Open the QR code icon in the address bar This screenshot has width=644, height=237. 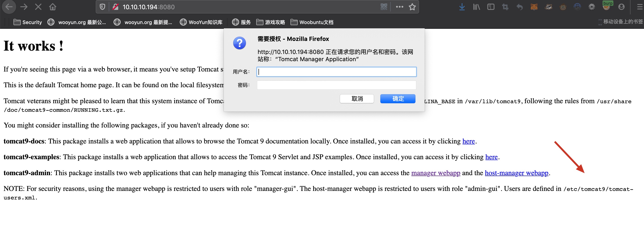pyautogui.click(x=384, y=7)
